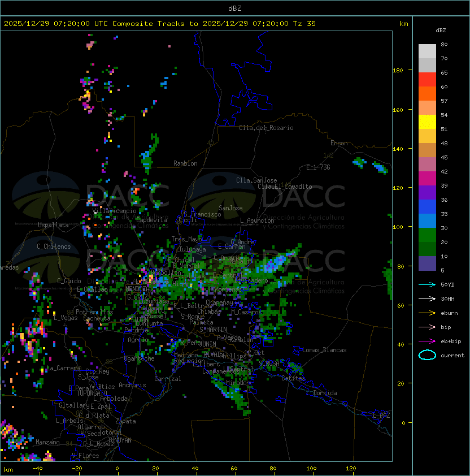Select the red swatch in the dBZ scale
The height and width of the screenshot is (476, 470).
tap(427, 80)
